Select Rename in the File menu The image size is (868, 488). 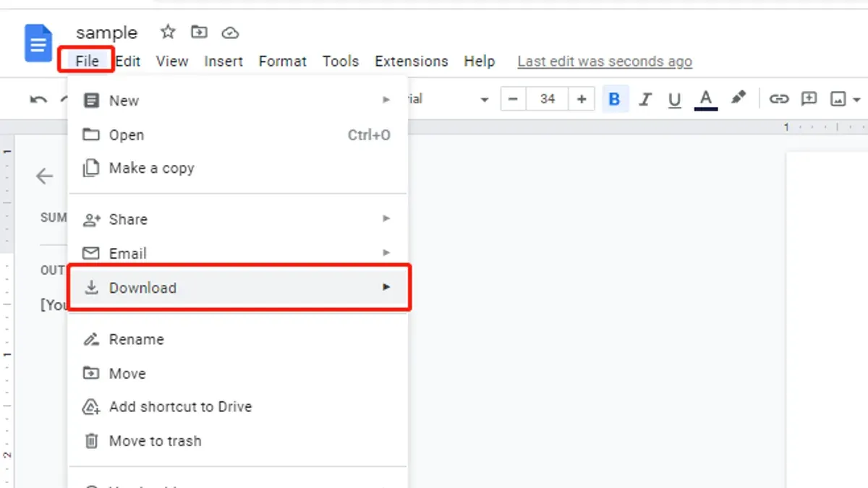point(238,339)
